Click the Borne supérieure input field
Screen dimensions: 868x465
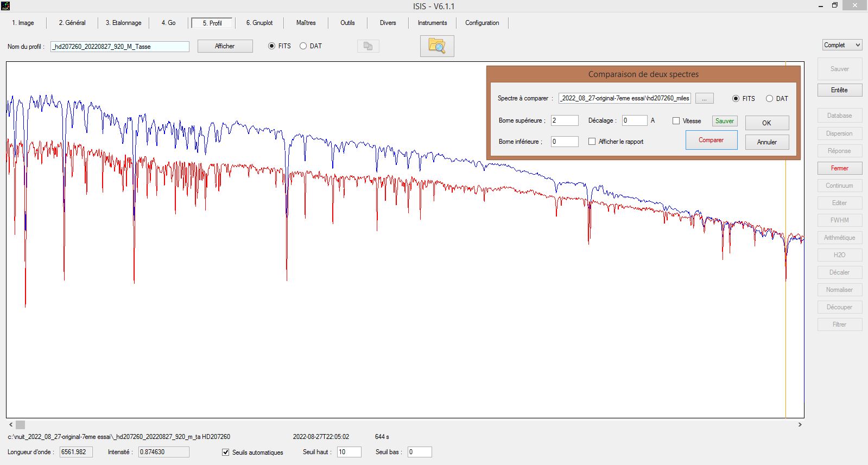[564, 120]
